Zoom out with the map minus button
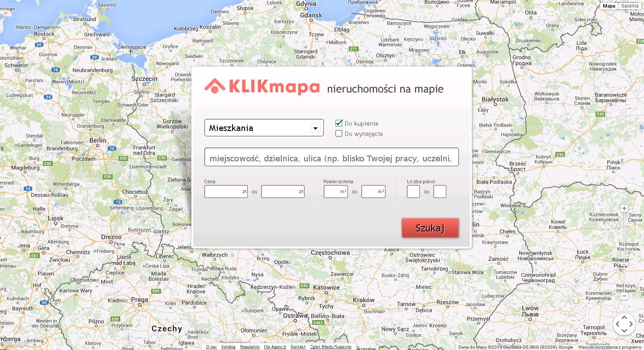This screenshot has width=644, height=350. click(624, 296)
